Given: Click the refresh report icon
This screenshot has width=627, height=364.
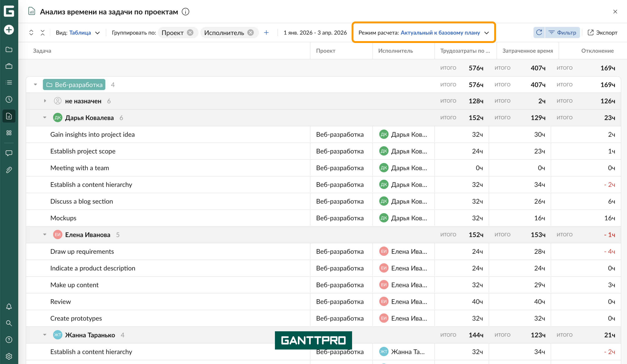Looking at the screenshot, I should [539, 32].
